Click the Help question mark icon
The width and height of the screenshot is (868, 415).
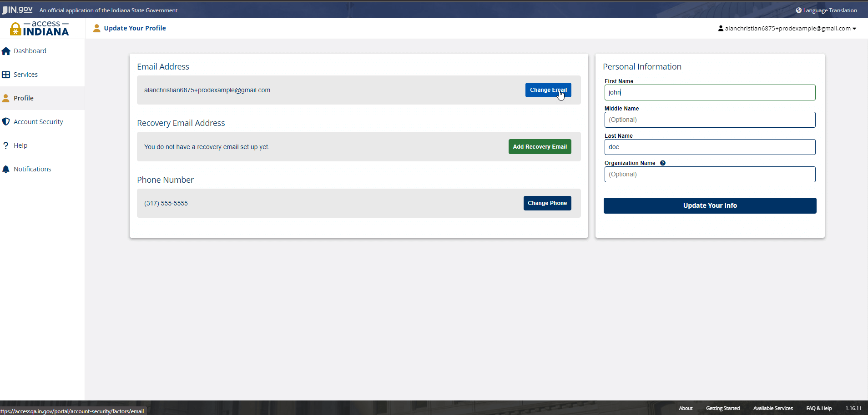point(6,145)
